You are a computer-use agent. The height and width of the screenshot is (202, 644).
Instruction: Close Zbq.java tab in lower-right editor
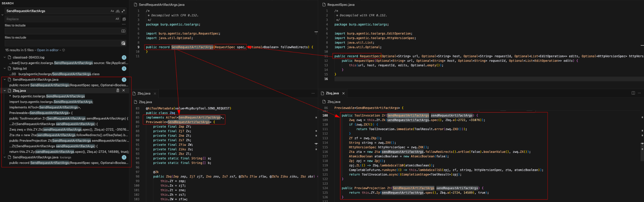click(343, 93)
